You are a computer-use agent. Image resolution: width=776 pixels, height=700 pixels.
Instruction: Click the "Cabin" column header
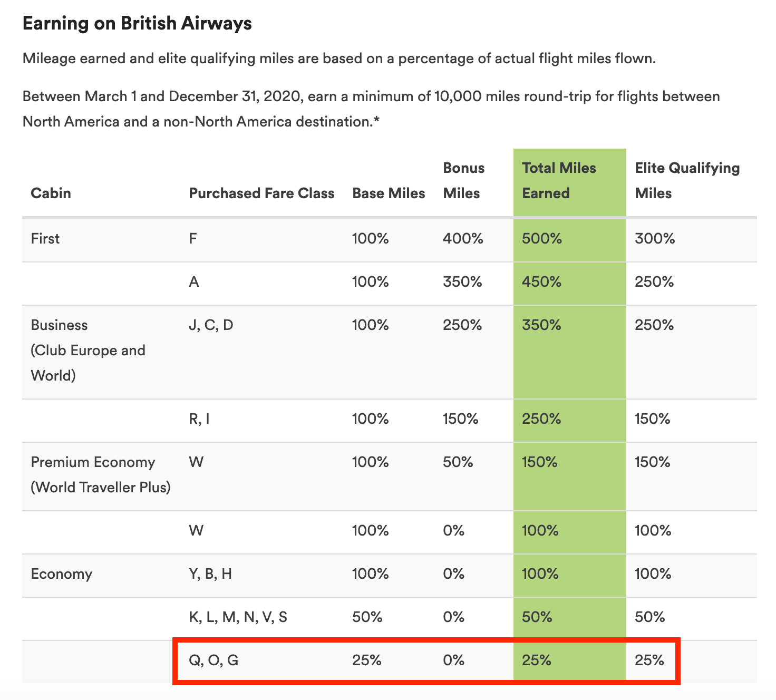point(51,193)
